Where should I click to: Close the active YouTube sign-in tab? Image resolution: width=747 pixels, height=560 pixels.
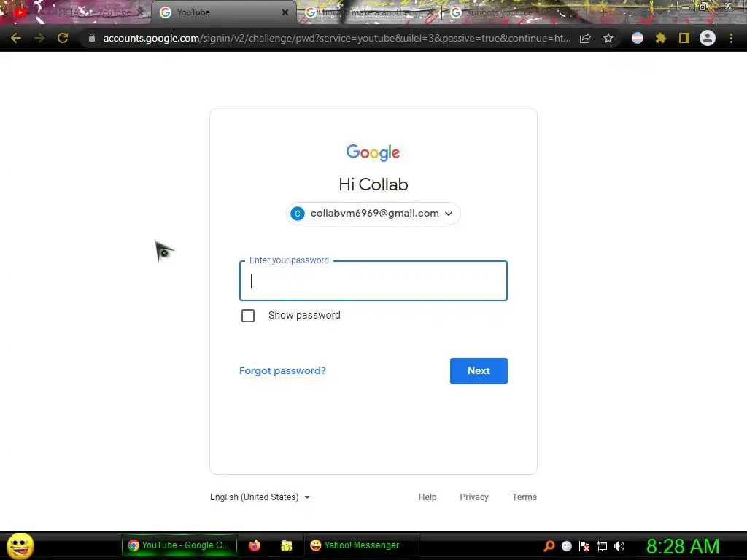click(x=285, y=12)
